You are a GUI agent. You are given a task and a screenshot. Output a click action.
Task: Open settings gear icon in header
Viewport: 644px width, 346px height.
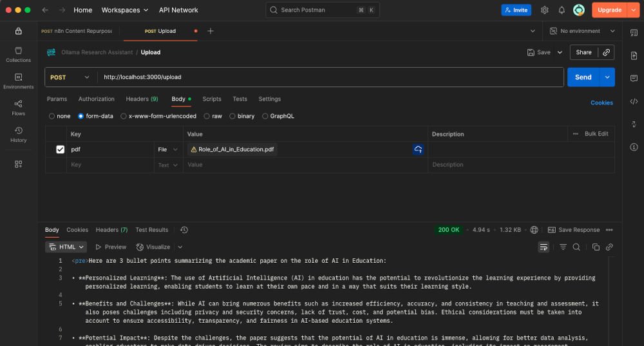coord(545,10)
